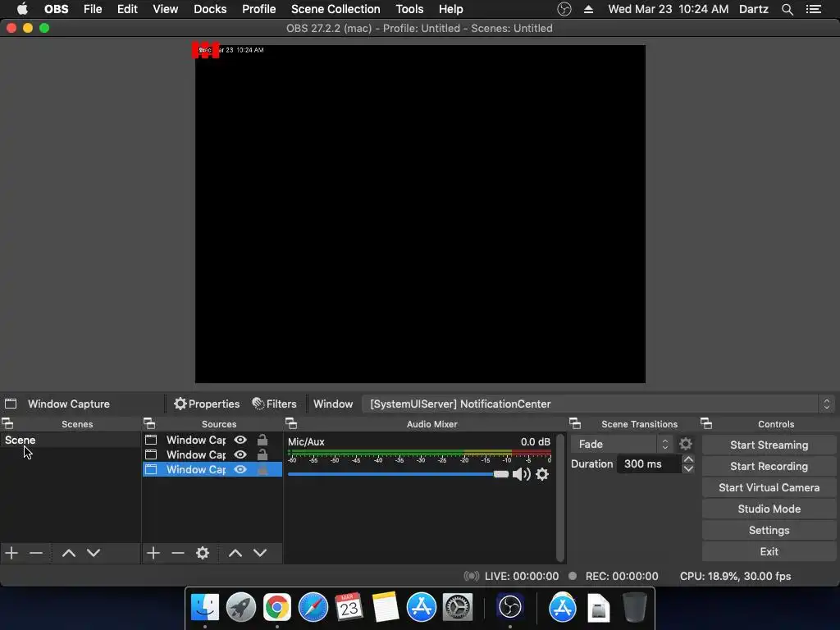This screenshot has width=840, height=630.
Task: Open the File menu
Action: (93, 9)
